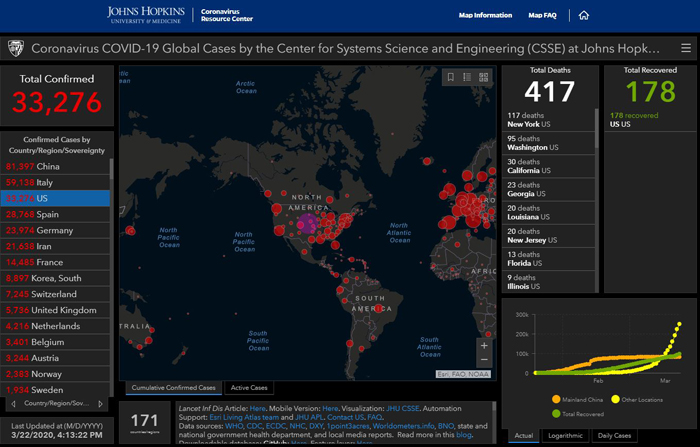Click Florida US deaths entry
This screenshot has height=447, width=700.
coord(549,259)
